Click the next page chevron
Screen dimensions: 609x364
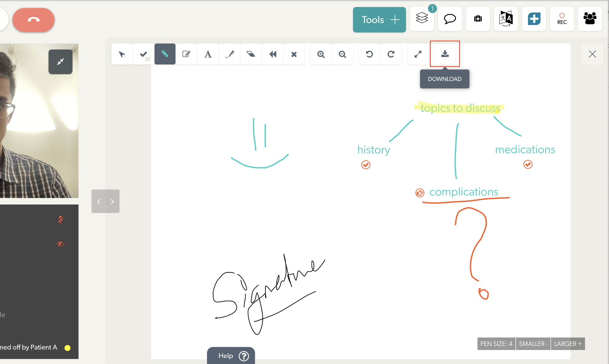tap(112, 202)
